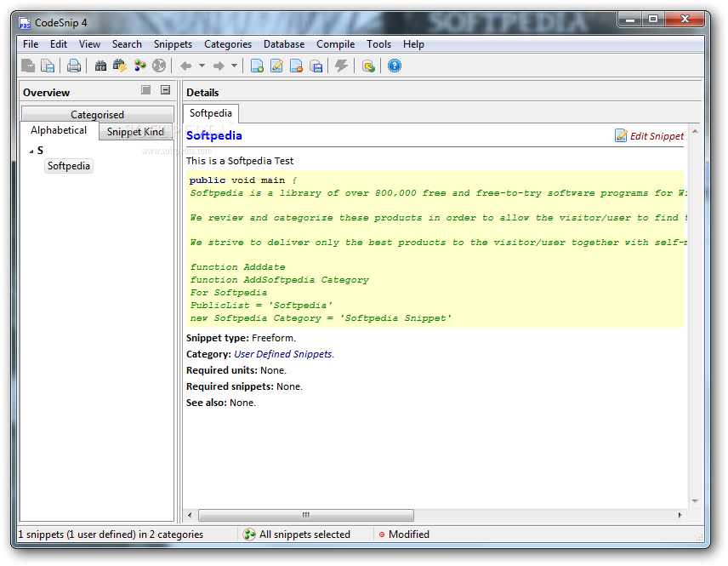This screenshot has width=728, height=566.
Task: Click the Collapse All button in Overview
Action: point(165,90)
